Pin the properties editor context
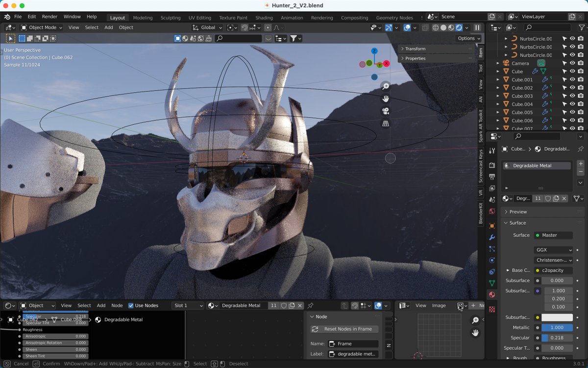The image size is (588, 368). pos(581,149)
